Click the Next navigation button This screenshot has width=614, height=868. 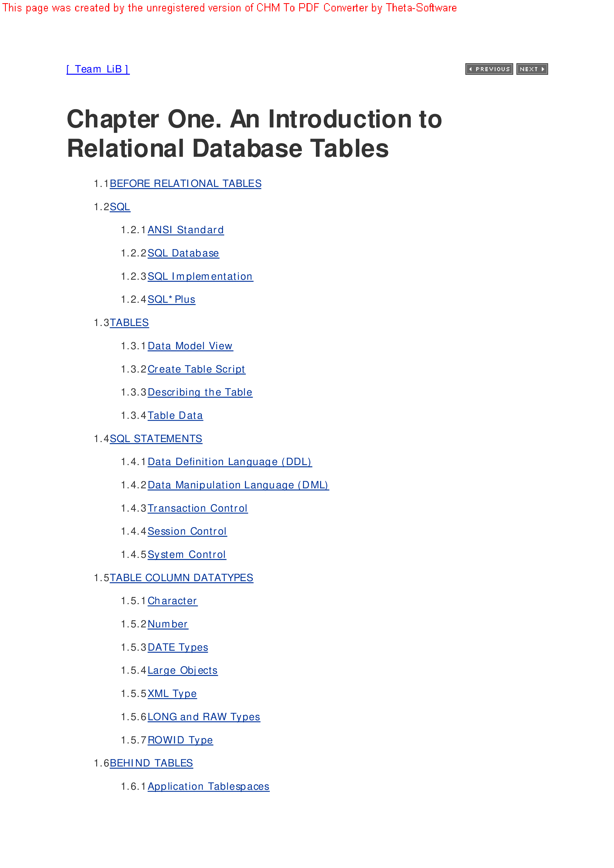(x=531, y=69)
